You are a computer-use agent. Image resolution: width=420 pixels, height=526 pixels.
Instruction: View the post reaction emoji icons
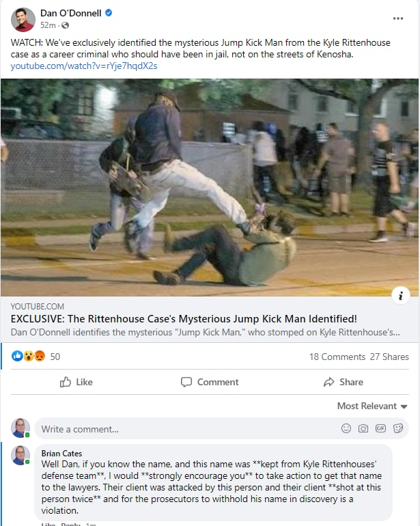pos(29,356)
